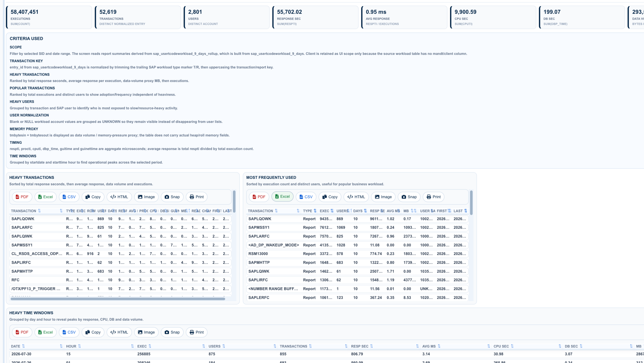Viewport: 644px width, 363px height.
Task: Sort Heavy Time Windows by RESP SEC
Action: pos(385,346)
